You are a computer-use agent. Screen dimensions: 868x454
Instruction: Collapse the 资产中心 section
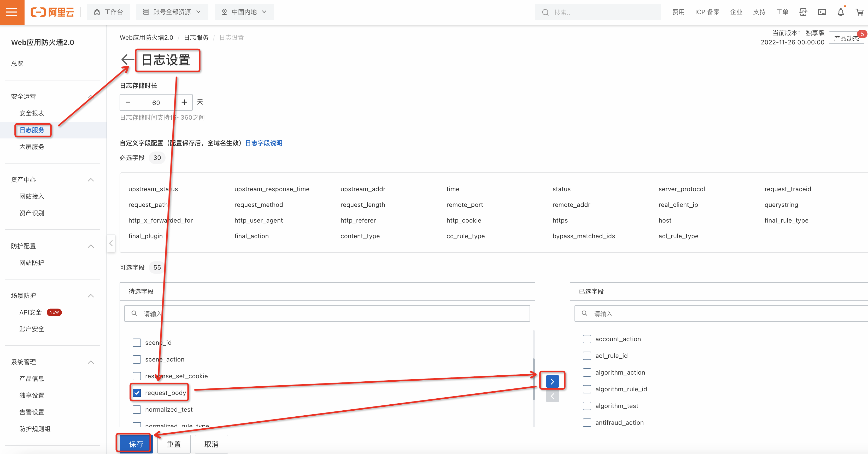pos(91,180)
